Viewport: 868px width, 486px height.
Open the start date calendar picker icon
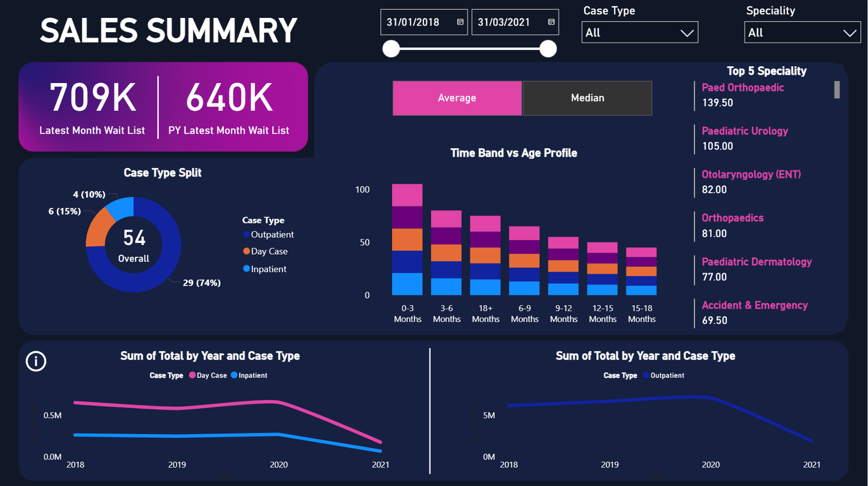460,22
